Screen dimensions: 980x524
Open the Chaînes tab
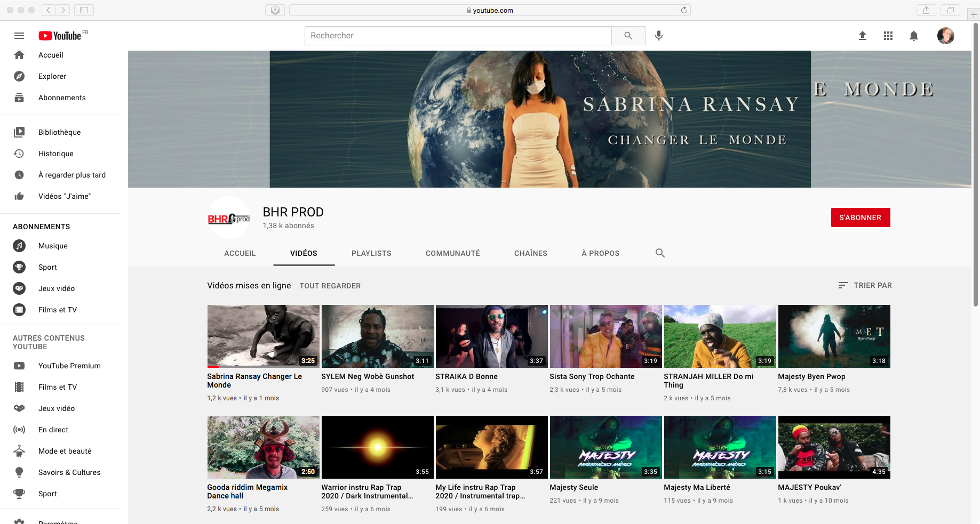pyautogui.click(x=531, y=253)
